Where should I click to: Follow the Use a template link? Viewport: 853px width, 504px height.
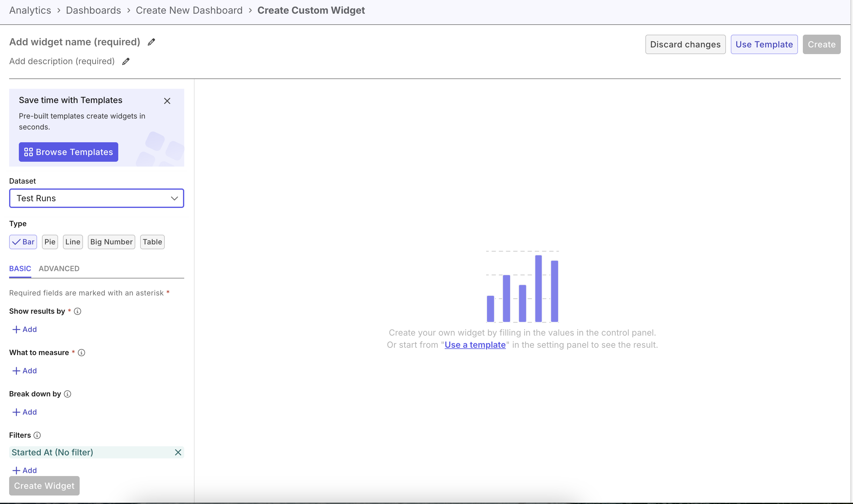pyautogui.click(x=475, y=345)
